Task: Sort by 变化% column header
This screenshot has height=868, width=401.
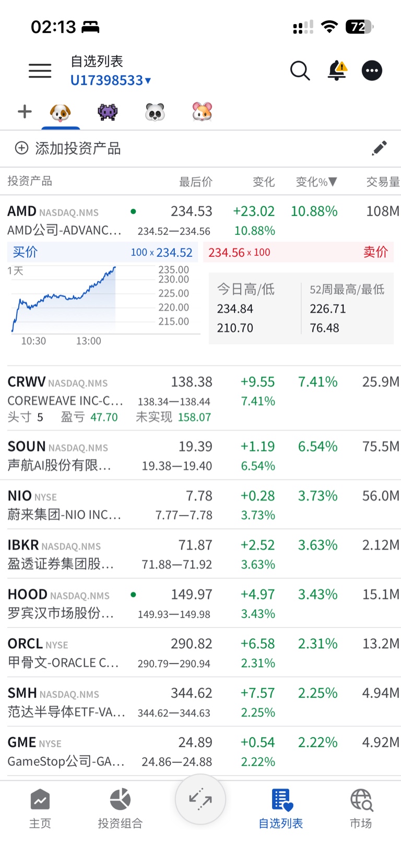Action: pos(316,182)
